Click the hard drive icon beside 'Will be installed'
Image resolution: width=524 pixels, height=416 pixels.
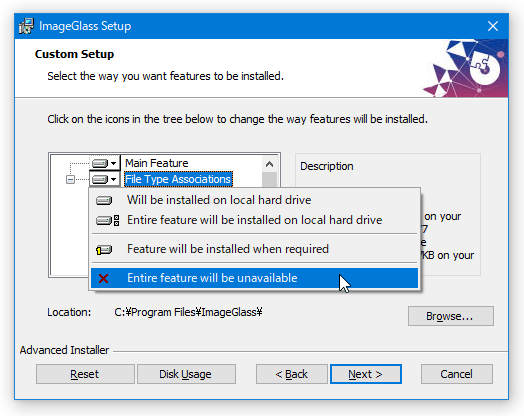coord(104,200)
